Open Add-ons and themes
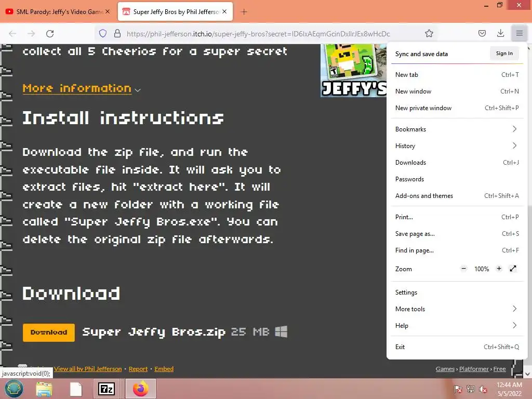 coord(456,195)
